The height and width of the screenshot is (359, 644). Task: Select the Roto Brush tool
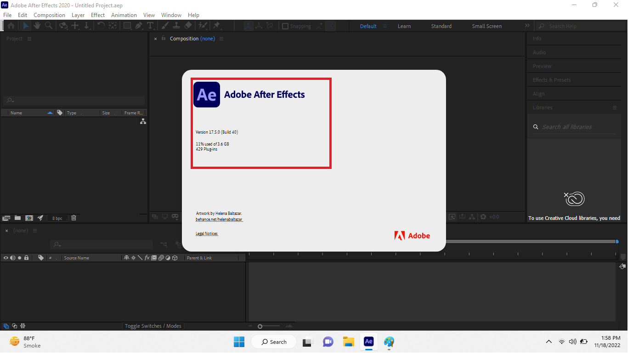(x=203, y=26)
